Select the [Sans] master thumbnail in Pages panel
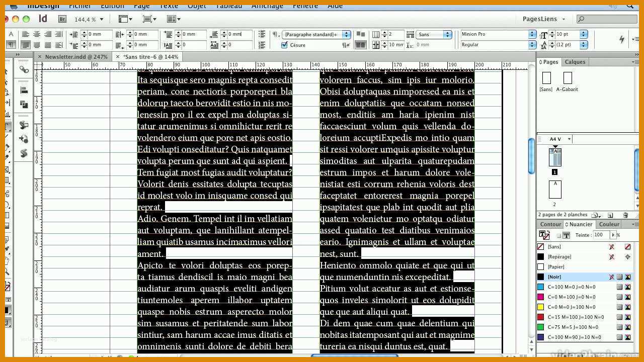Viewport: 644px width, 362px height. (546, 78)
